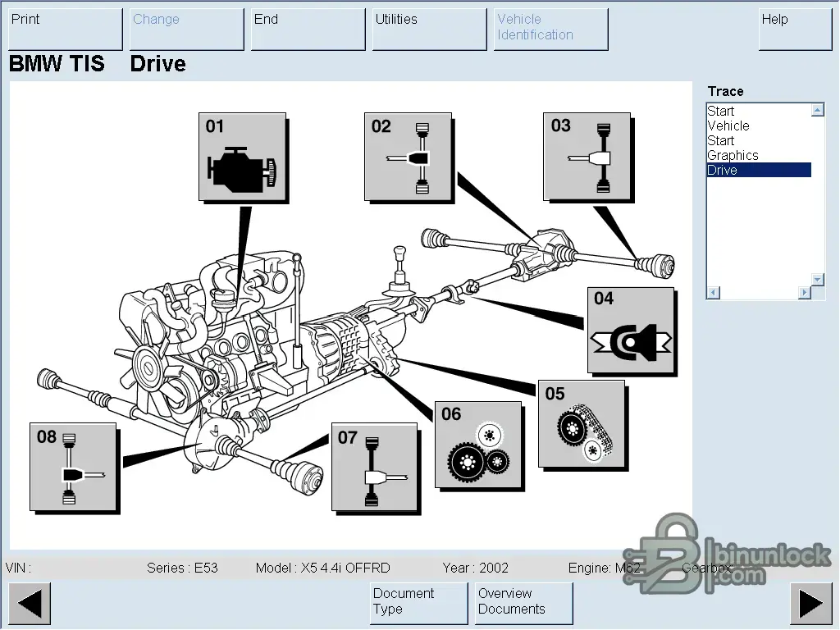This screenshot has height=630, width=840.
Task: Click the End button
Action: (308, 29)
